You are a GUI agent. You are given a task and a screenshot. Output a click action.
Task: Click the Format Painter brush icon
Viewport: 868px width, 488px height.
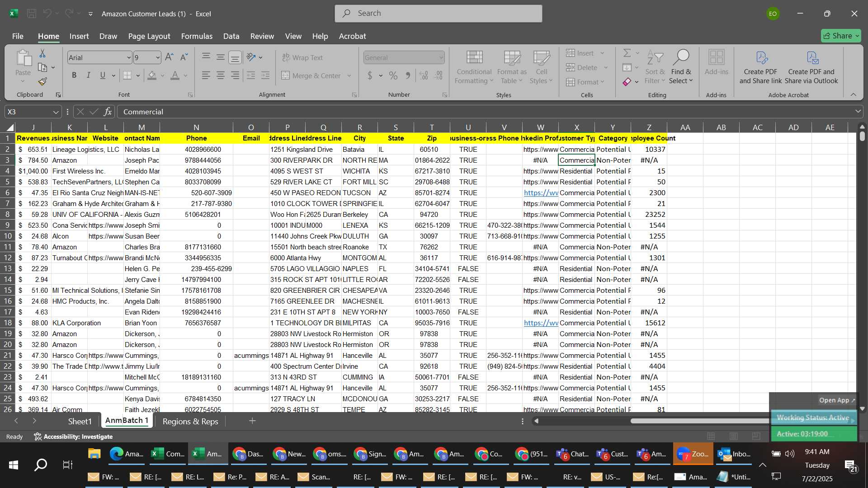42,82
